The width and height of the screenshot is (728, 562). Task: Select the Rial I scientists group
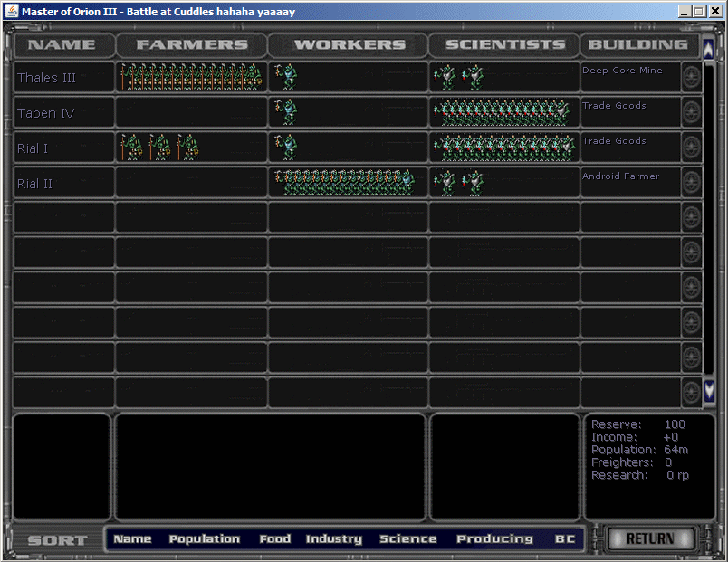pos(504,148)
